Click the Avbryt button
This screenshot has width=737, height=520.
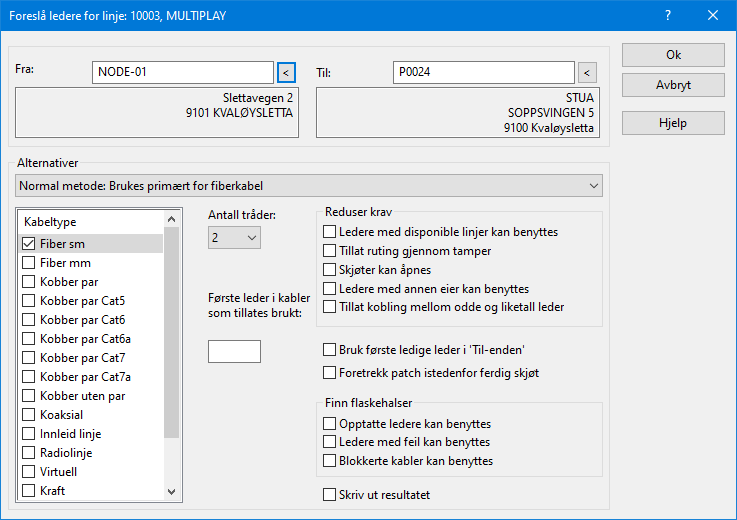pos(673,85)
